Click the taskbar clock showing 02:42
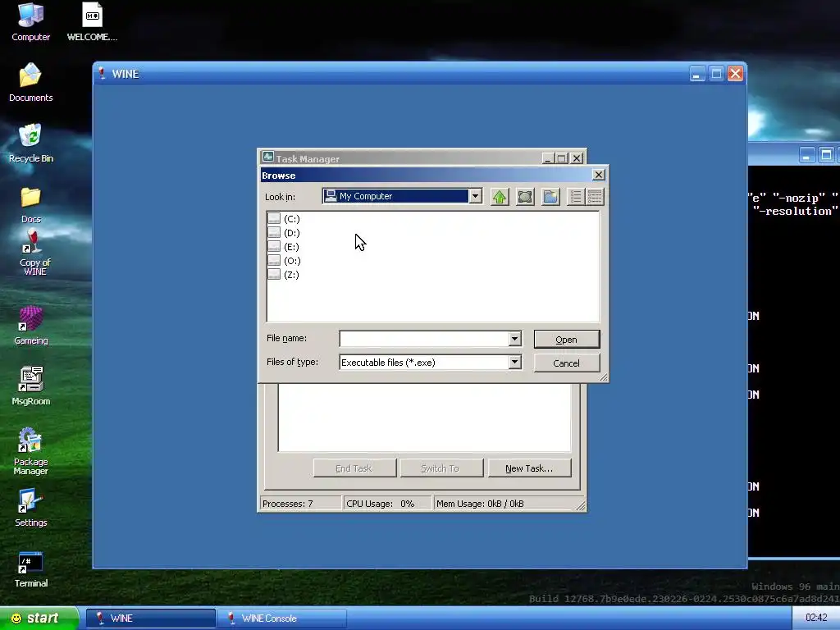 [x=816, y=618]
